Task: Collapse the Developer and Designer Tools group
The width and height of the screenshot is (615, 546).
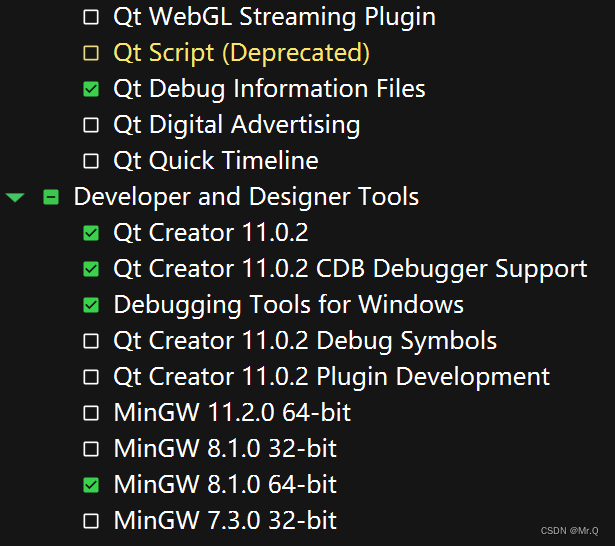Action: (x=15, y=197)
